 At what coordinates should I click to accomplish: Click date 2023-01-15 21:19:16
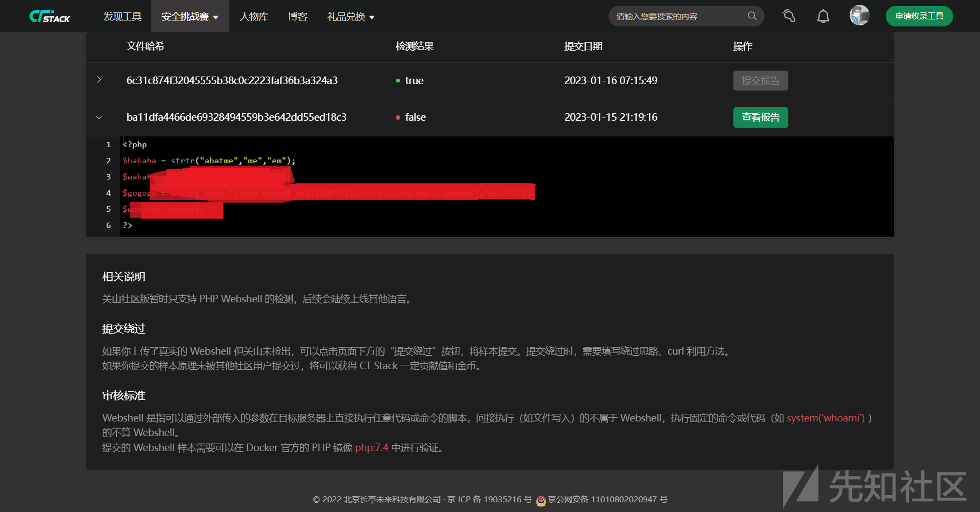611,117
